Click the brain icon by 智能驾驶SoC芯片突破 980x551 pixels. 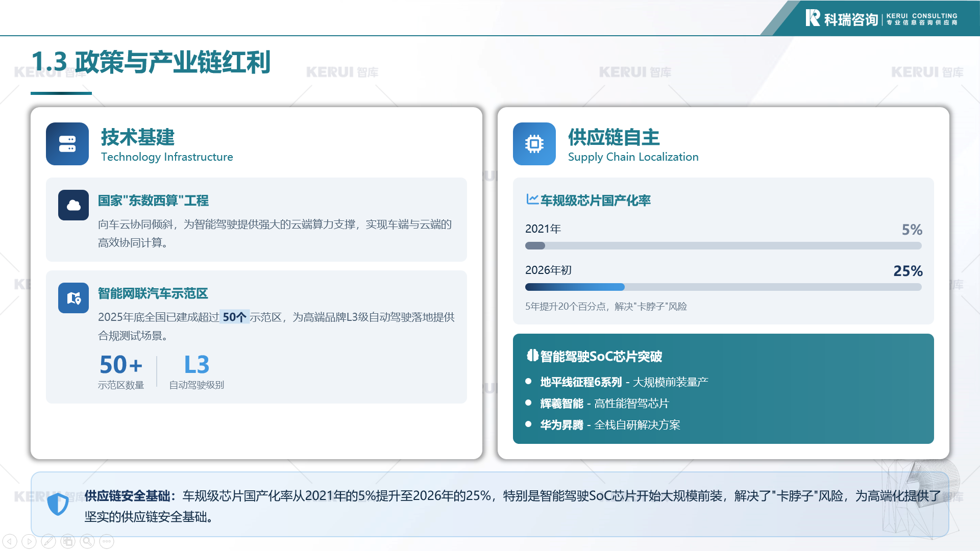click(532, 355)
